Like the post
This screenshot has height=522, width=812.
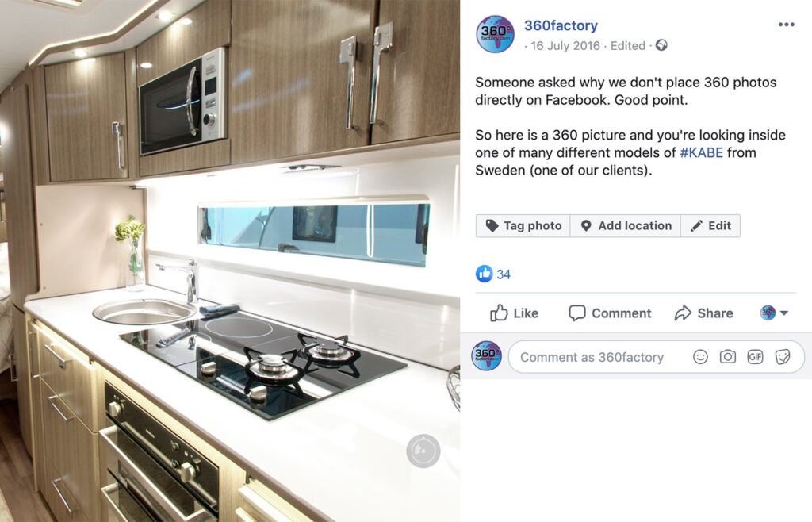514,313
